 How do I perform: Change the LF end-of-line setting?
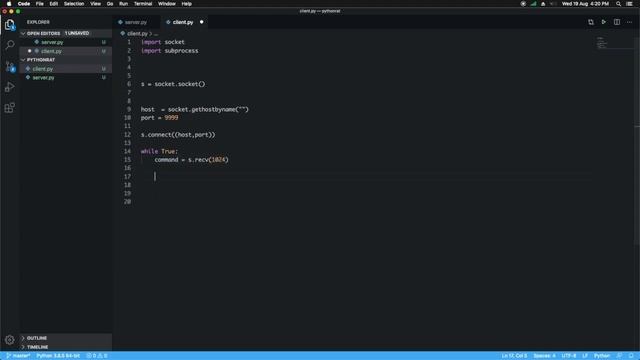tap(585, 356)
